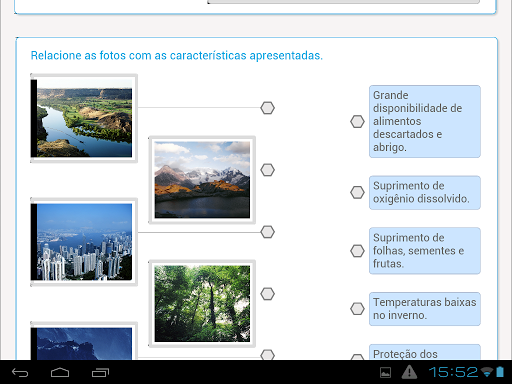Select hexagon next to 'Grande disponibilidade de alimentos'
The height and width of the screenshot is (384, 512).
click(x=357, y=122)
